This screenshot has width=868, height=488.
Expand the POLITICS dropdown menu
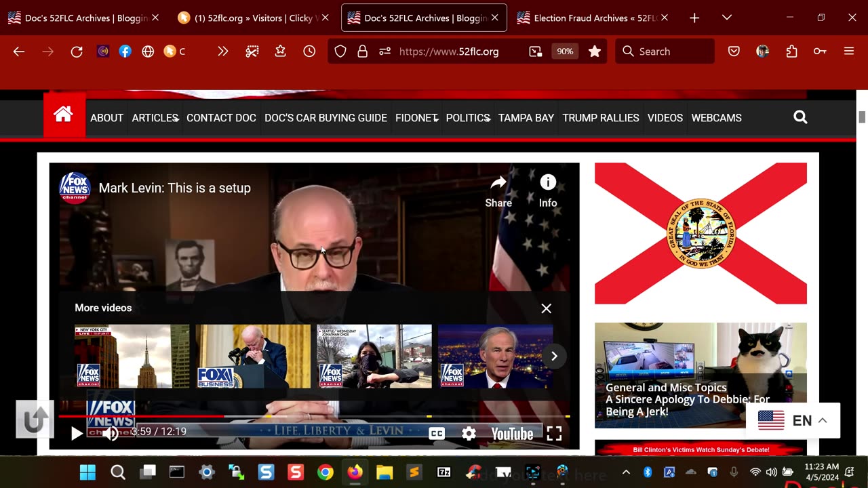tap(468, 118)
